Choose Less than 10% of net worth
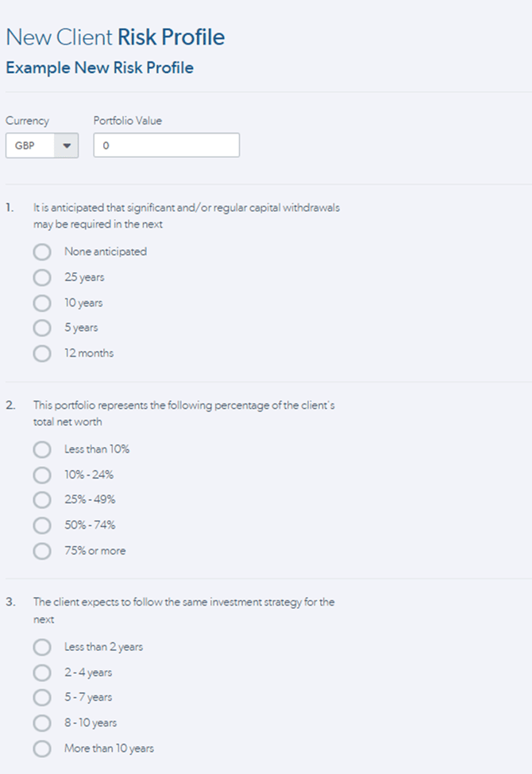Screen dimensions: 532x774 [x=42, y=449]
